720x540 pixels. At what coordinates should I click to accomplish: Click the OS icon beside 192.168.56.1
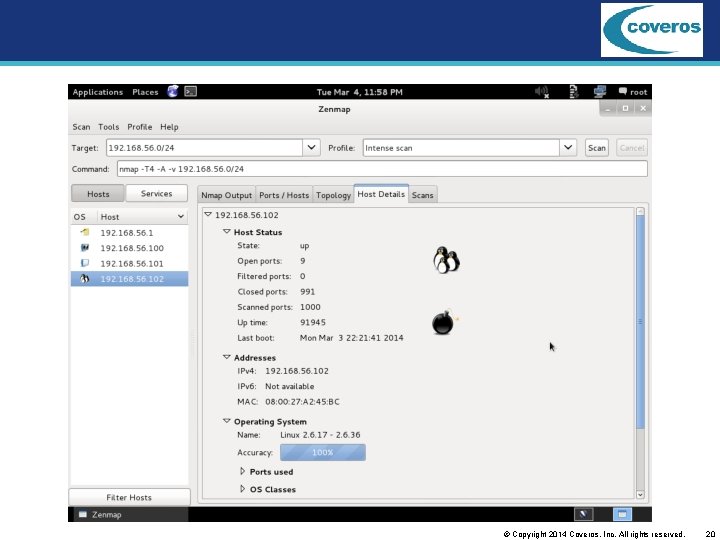(85, 232)
